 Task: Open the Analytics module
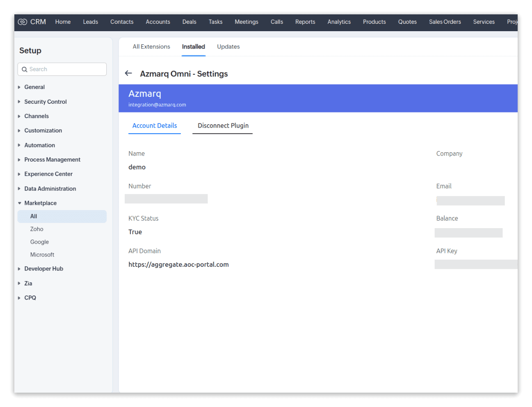(339, 22)
